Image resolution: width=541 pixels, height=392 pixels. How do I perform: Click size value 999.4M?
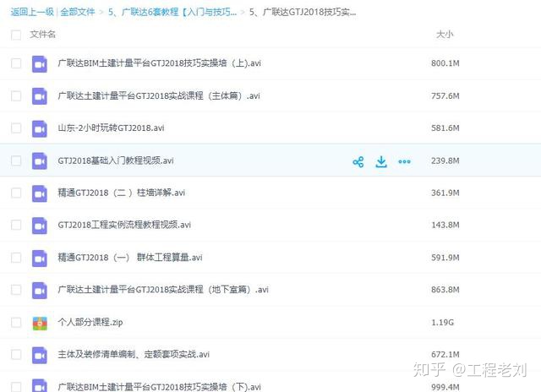(445, 387)
